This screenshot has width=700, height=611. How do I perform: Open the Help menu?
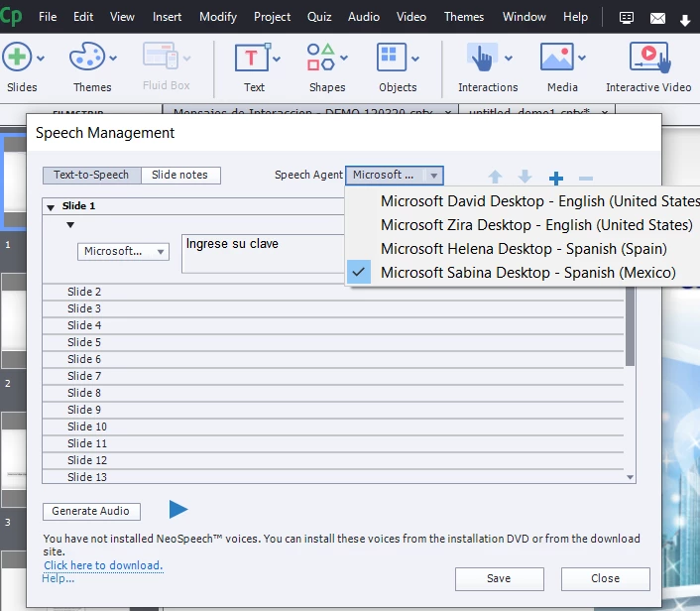click(575, 17)
